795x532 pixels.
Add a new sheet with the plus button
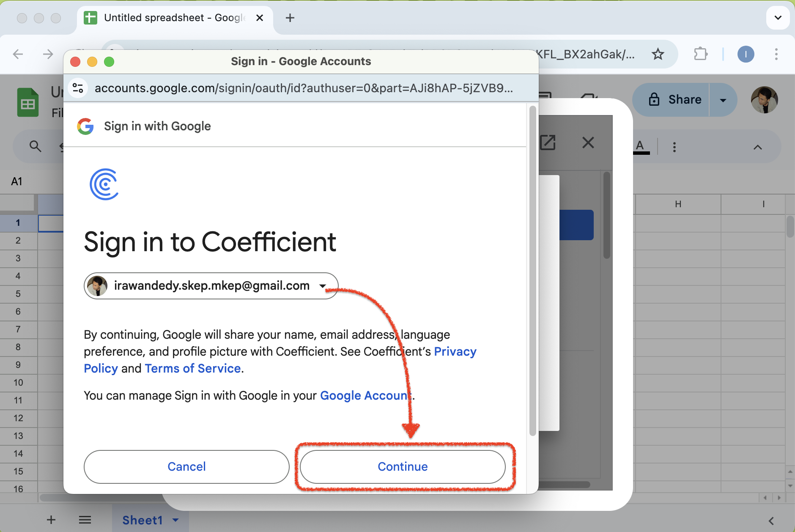[51, 520]
